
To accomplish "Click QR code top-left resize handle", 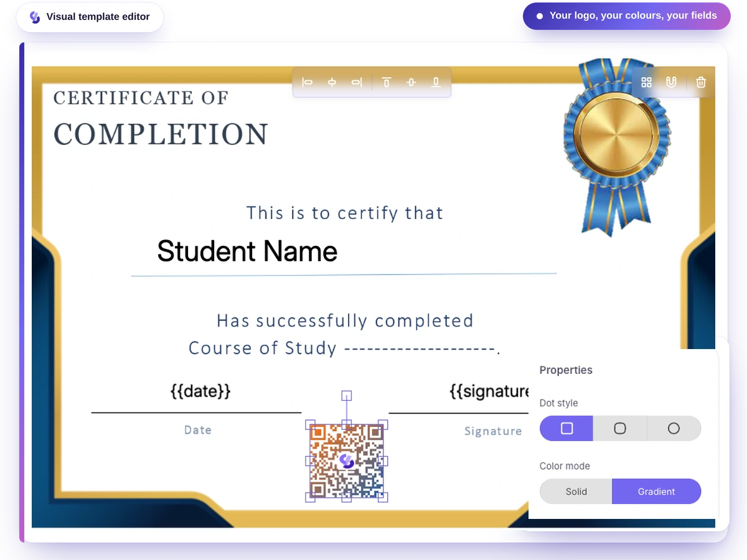I will click(310, 425).
